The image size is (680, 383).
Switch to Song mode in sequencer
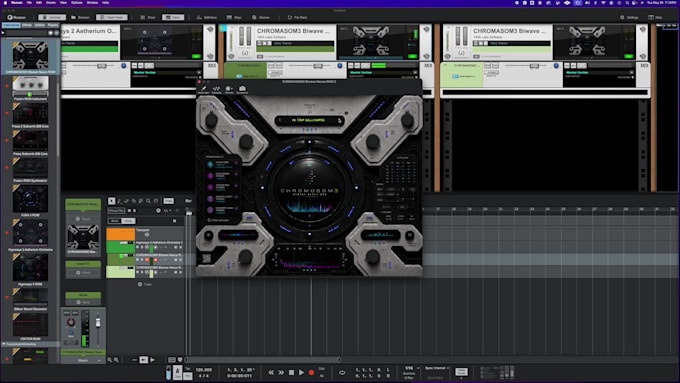click(128, 221)
